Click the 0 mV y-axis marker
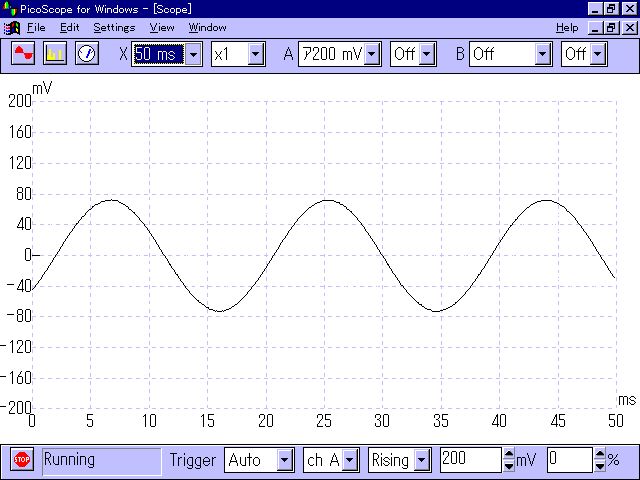The height and width of the screenshot is (480, 640). pyautogui.click(x=28, y=255)
